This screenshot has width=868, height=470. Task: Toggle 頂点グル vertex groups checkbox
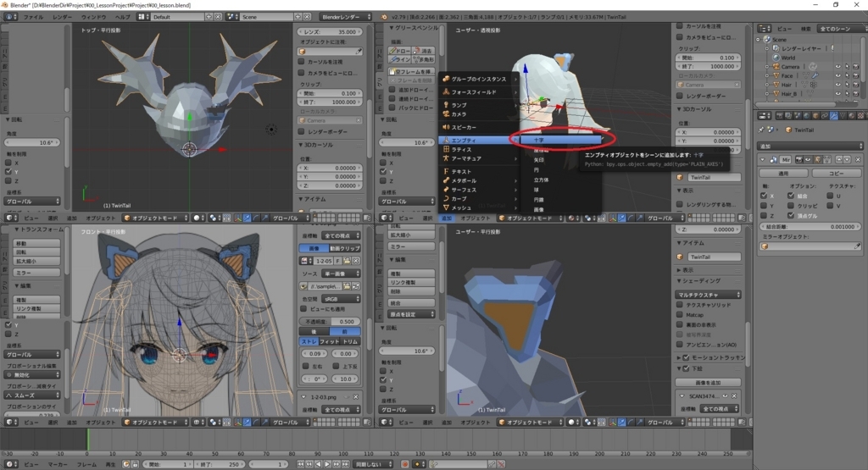tap(791, 216)
